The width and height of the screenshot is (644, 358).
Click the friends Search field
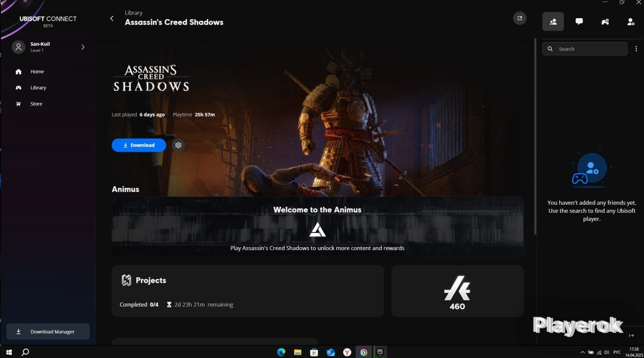click(585, 49)
